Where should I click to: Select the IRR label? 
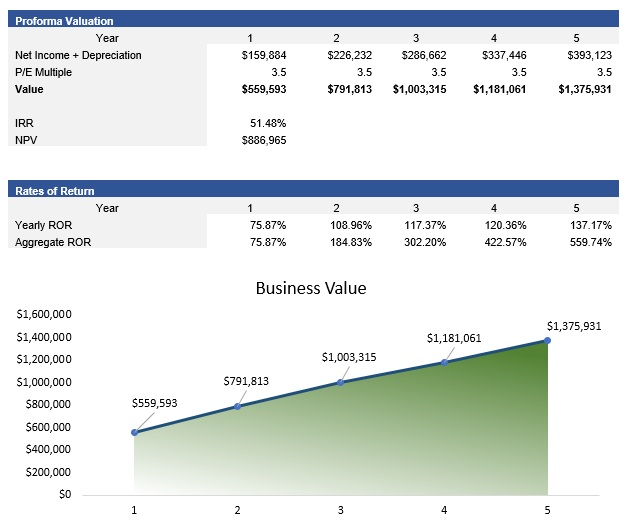[x=24, y=123]
